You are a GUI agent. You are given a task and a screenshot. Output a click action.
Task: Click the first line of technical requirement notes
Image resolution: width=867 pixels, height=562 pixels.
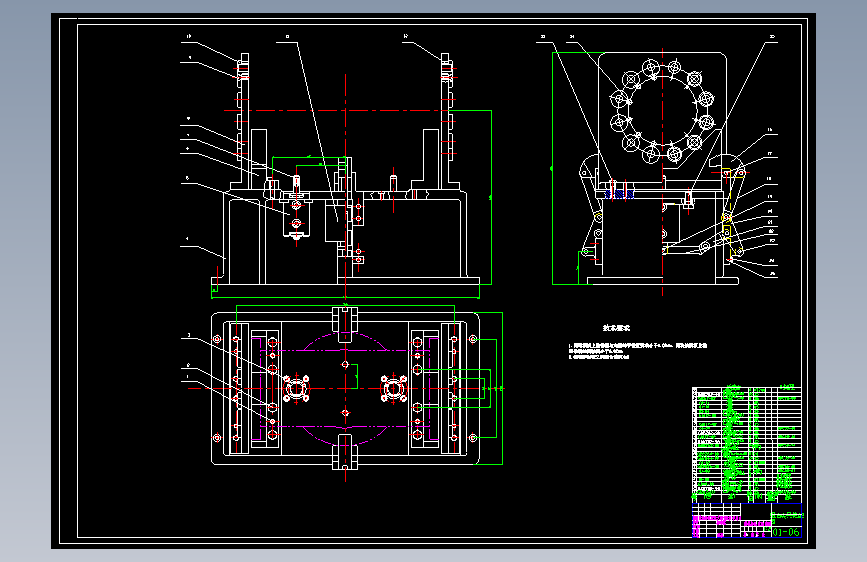pyautogui.click(x=638, y=346)
